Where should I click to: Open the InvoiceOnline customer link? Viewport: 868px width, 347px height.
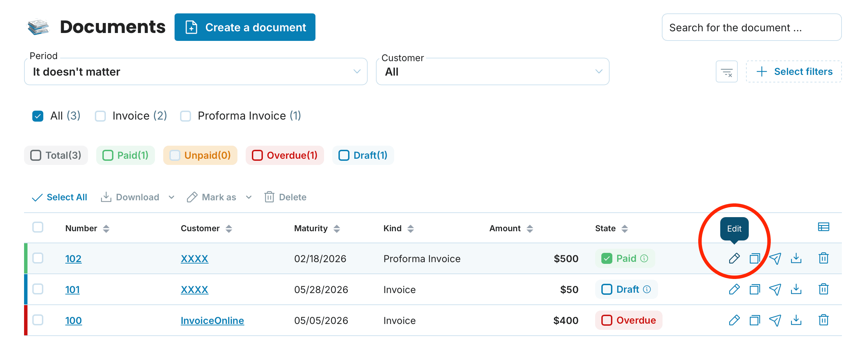point(212,321)
